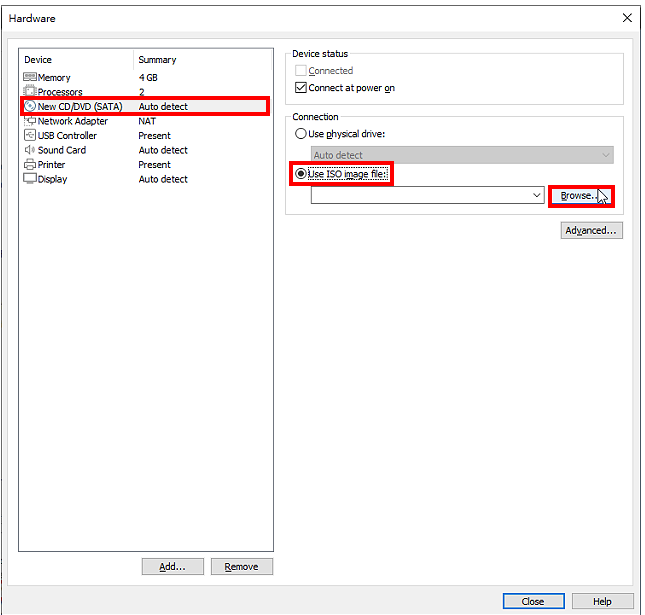
Task: Click Auto detect summary in CD/DVD row
Action: tap(163, 107)
